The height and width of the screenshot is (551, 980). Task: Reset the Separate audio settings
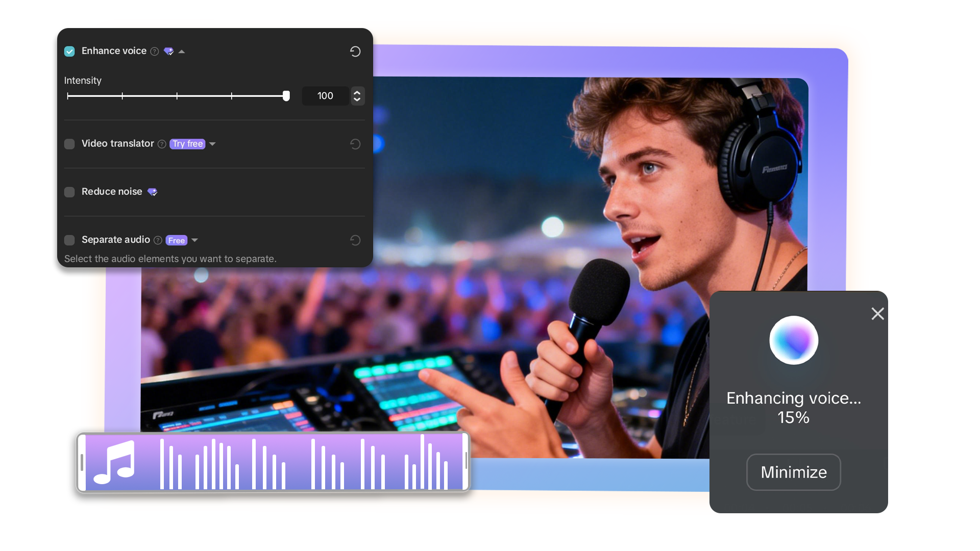click(356, 240)
